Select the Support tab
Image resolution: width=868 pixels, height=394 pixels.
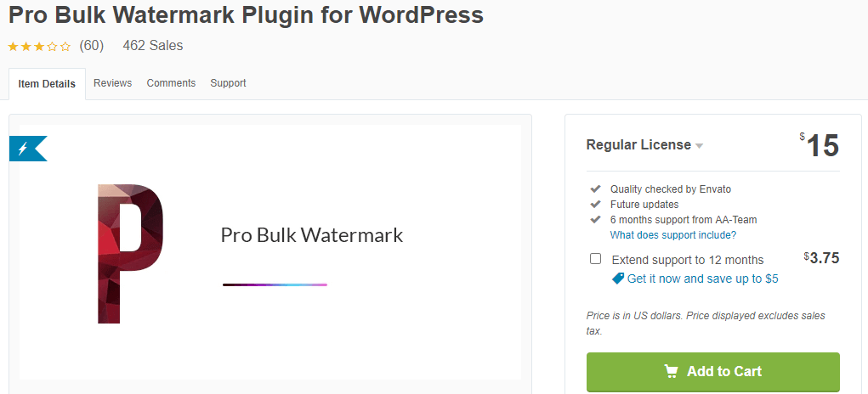pyautogui.click(x=228, y=83)
